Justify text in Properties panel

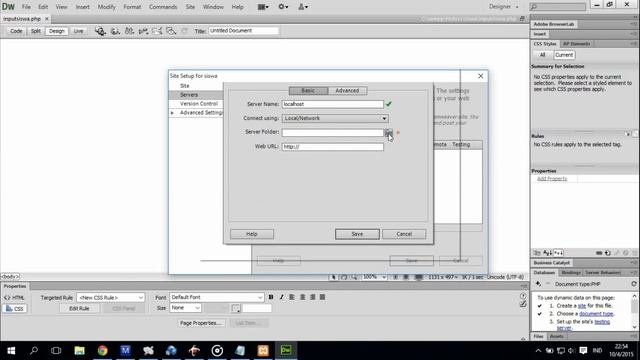[x=322, y=297]
